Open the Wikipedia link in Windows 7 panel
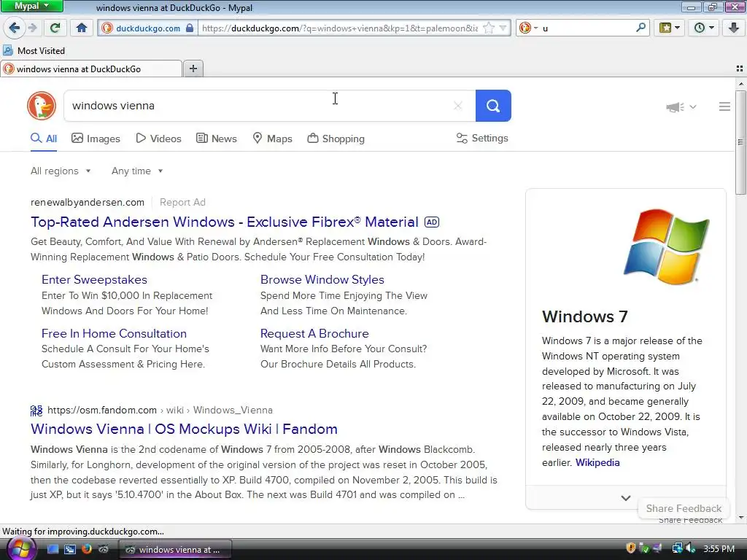The height and width of the screenshot is (560, 747). 597,462
